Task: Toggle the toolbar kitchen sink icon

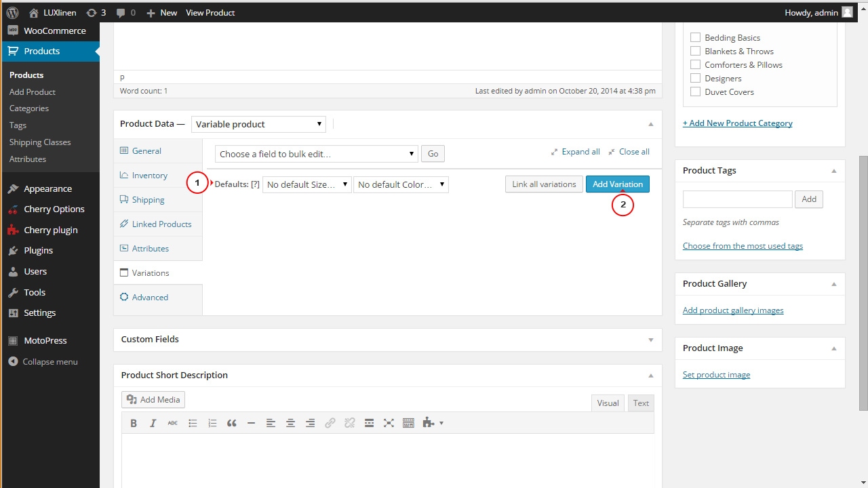Action: (x=408, y=423)
